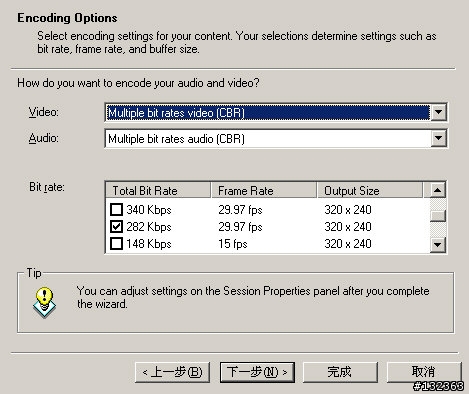Select the 148 Kbps 15 fps row

(x=268, y=244)
